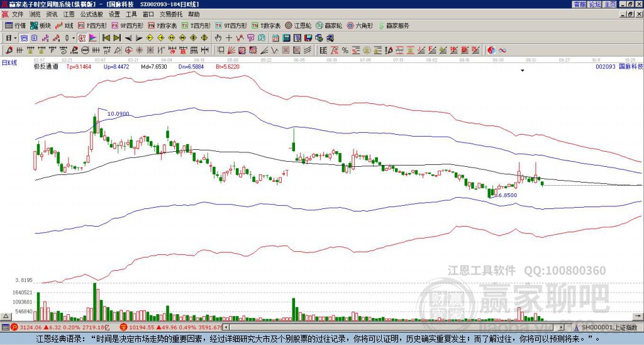Click the pink 节 icon
This screenshot has height=345, width=644.
[250, 38]
